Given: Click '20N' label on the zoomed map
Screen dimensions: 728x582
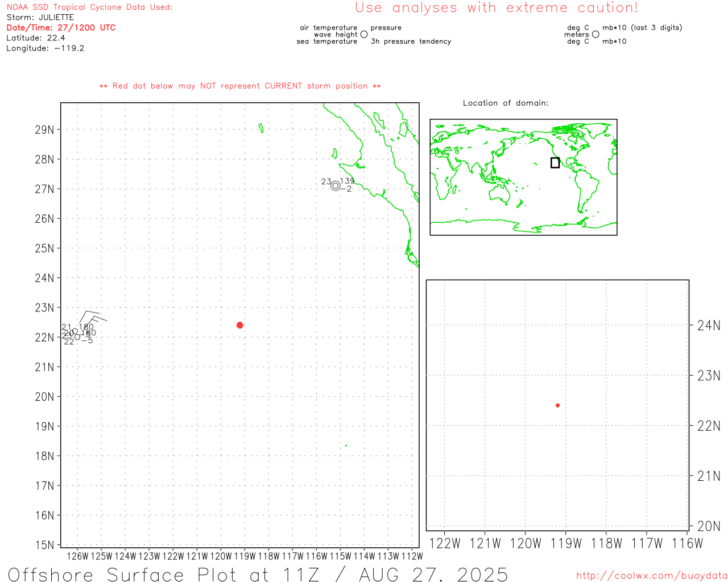Looking at the screenshot, I should [x=709, y=526].
